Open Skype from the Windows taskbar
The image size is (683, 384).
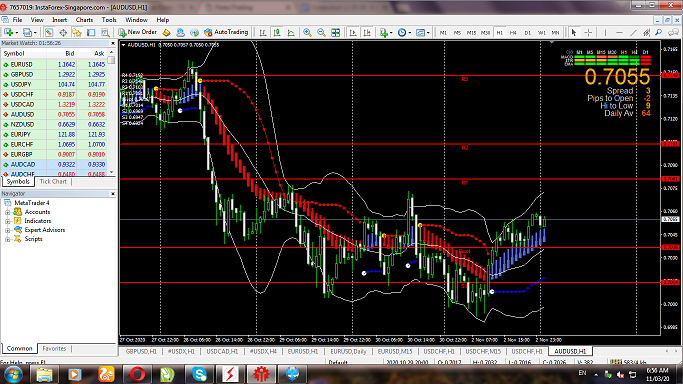coord(199,374)
